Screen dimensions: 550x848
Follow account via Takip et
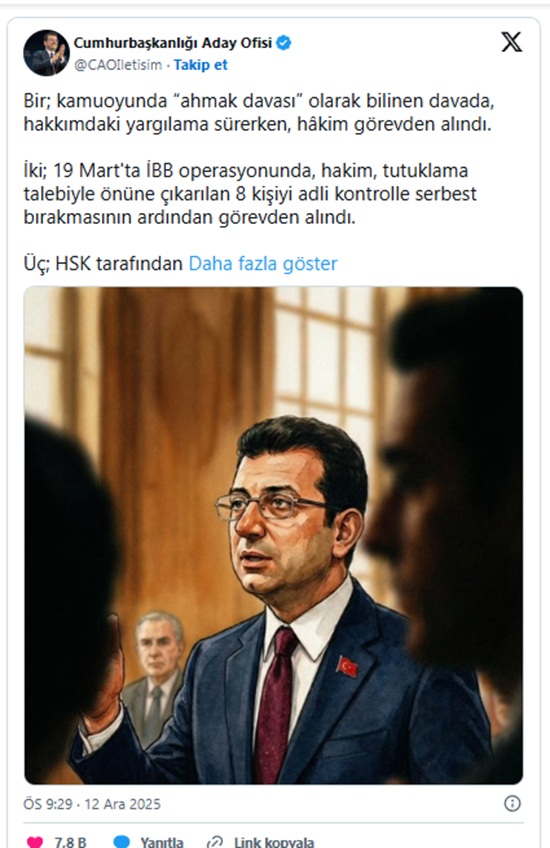(x=201, y=65)
